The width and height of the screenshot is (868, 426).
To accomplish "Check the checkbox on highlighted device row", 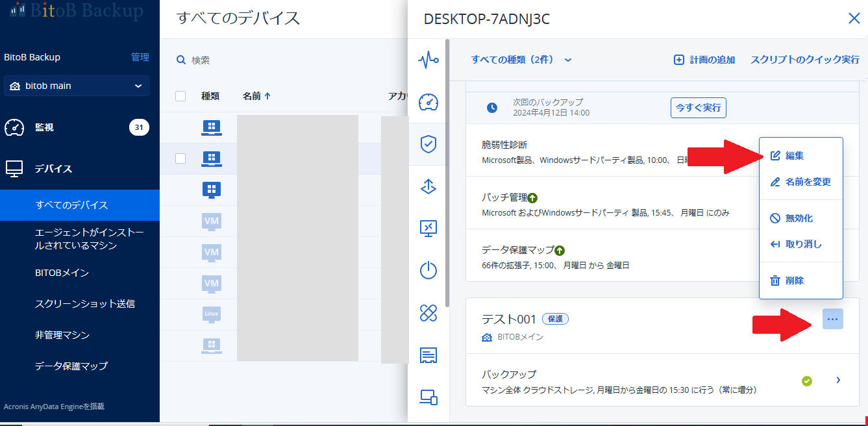I will click(180, 158).
